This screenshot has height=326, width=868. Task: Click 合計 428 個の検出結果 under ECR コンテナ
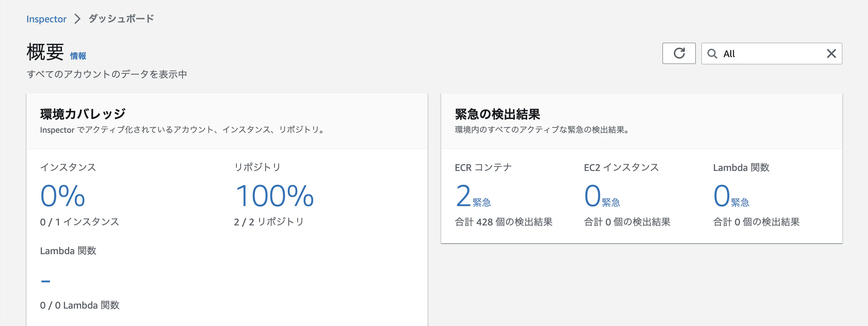click(503, 222)
